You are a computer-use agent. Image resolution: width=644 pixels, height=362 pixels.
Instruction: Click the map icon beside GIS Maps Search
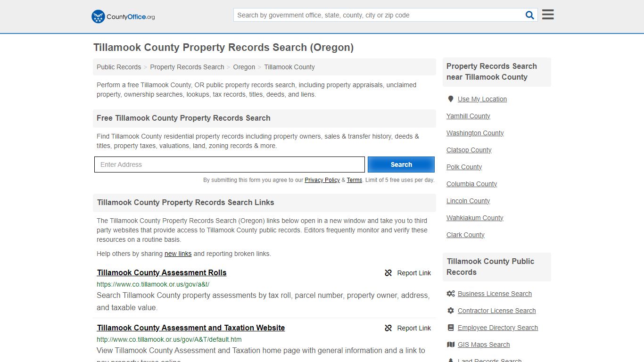point(451,345)
